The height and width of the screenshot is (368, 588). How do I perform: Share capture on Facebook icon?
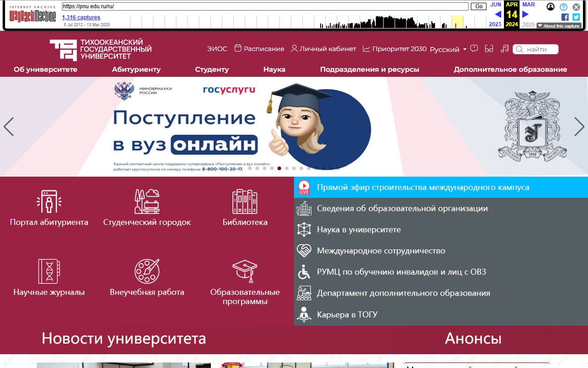pos(565,17)
